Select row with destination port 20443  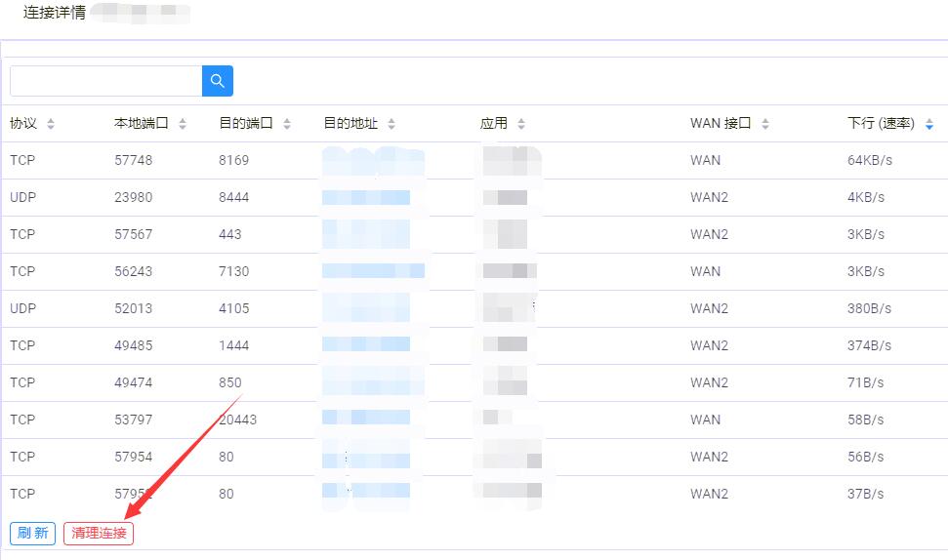pyautogui.click(x=238, y=420)
